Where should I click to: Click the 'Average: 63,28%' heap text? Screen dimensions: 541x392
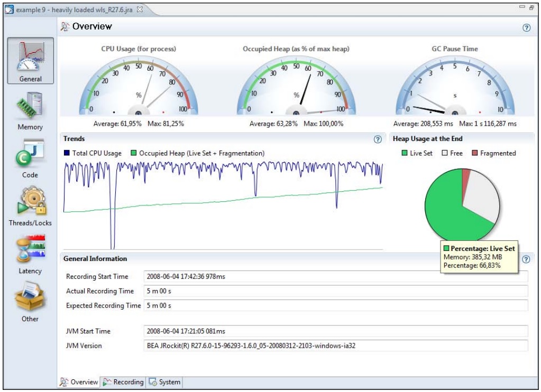coord(273,124)
